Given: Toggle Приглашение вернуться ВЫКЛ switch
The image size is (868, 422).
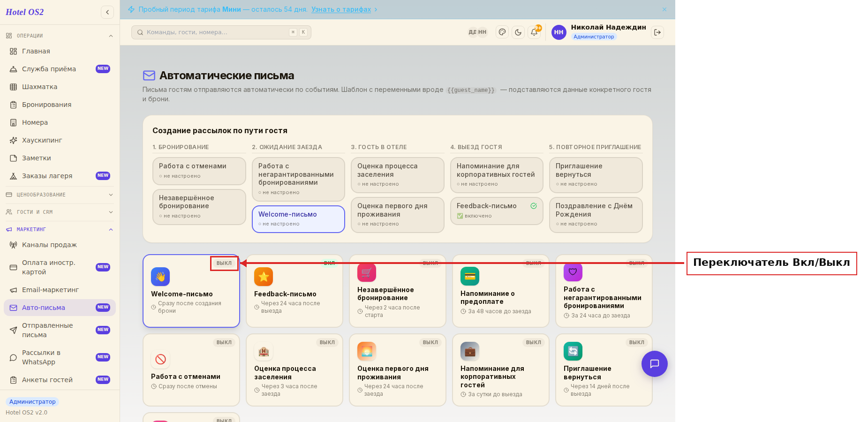Looking at the screenshot, I should pyautogui.click(x=637, y=342).
